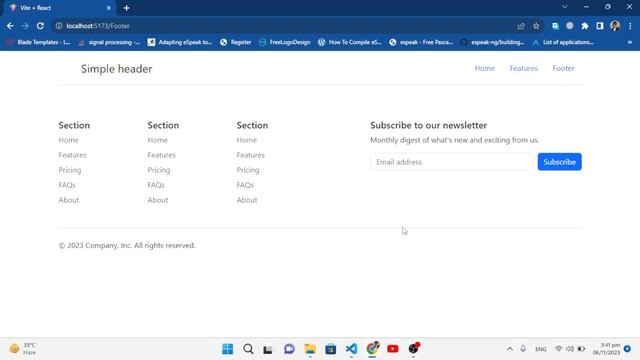640x360 pixels.
Task: Click the Simple header brand title
Action: [116, 69]
